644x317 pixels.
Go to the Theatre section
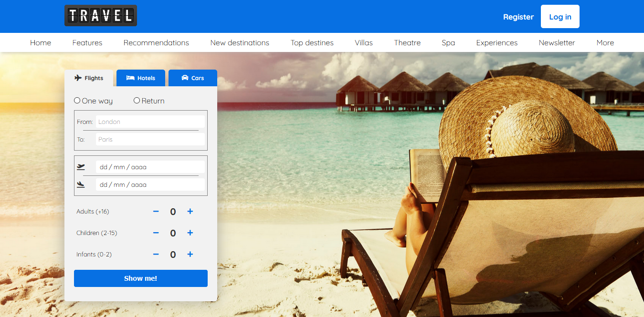[x=407, y=42]
